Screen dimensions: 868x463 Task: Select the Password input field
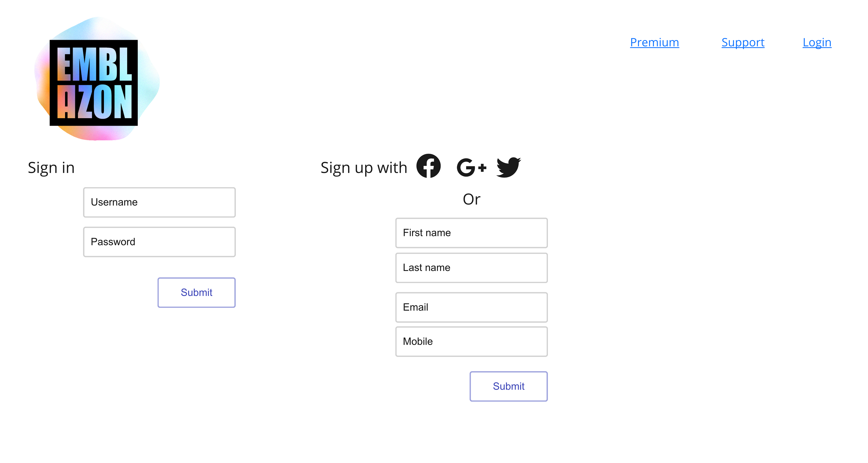coord(159,242)
